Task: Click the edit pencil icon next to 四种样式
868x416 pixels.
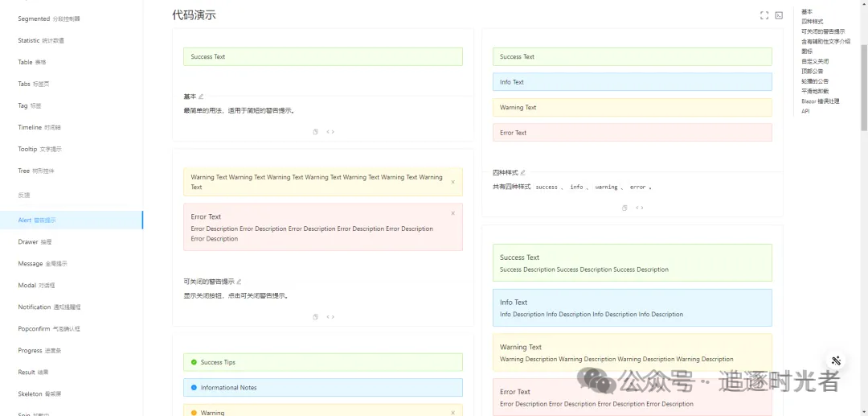Action: 522,172
